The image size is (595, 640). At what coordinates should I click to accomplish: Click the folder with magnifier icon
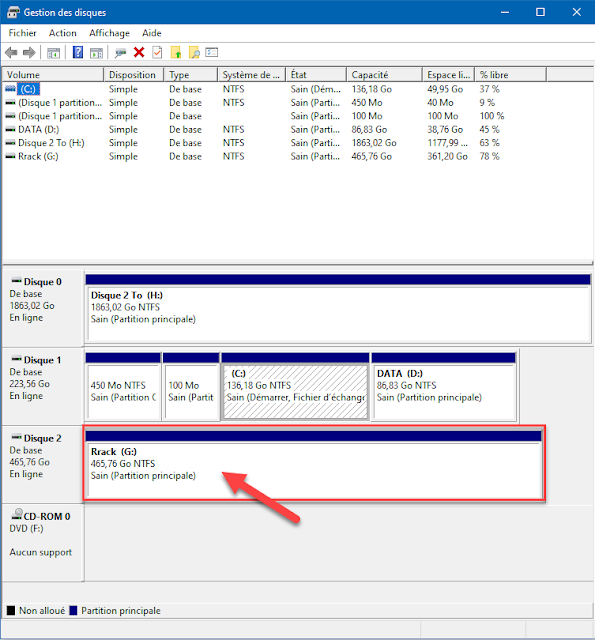[194, 52]
